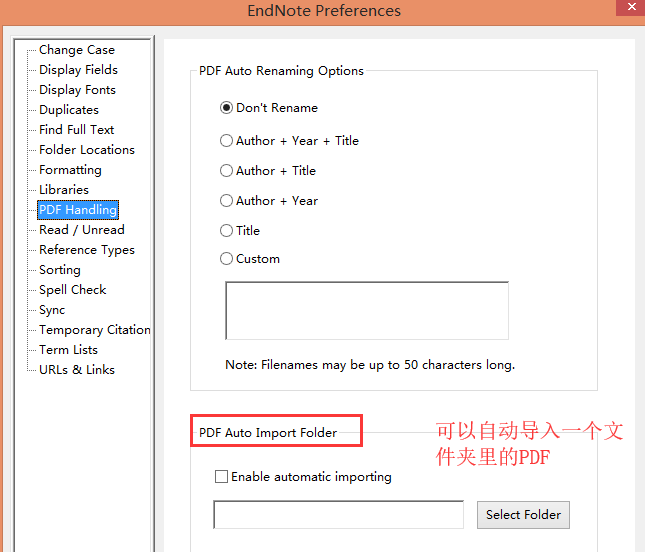
Task: Choose Author + Year renaming option
Action: (x=269, y=201)
